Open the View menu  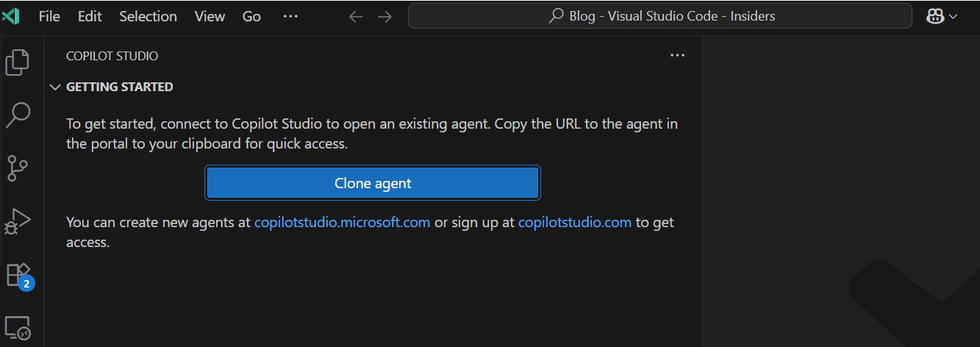tap(210, 16)
